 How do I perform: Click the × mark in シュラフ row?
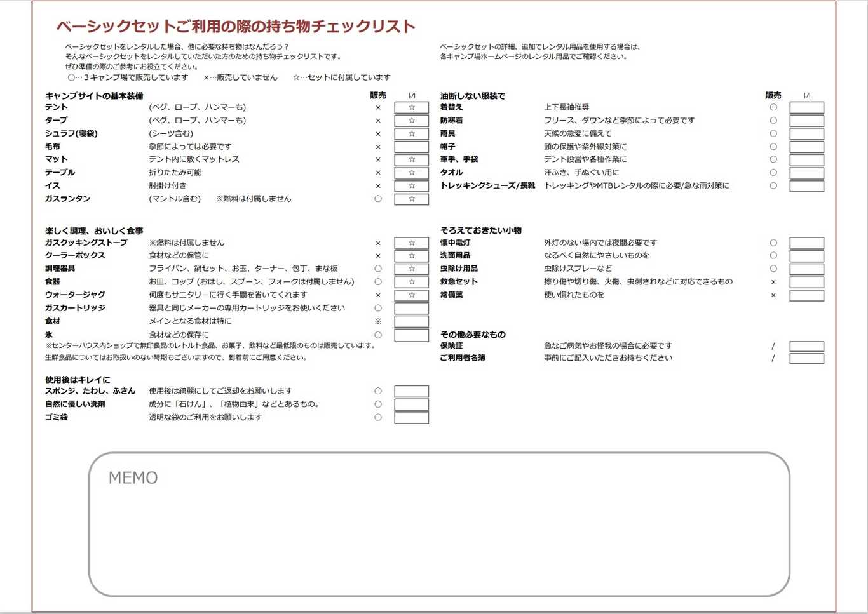378,134
